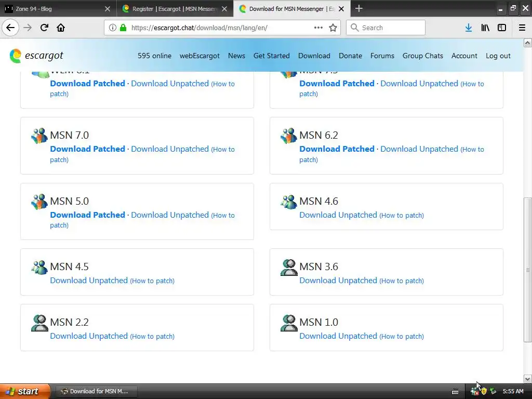Click the escargot logo
532x399 pixels.
tap(36, 56)
